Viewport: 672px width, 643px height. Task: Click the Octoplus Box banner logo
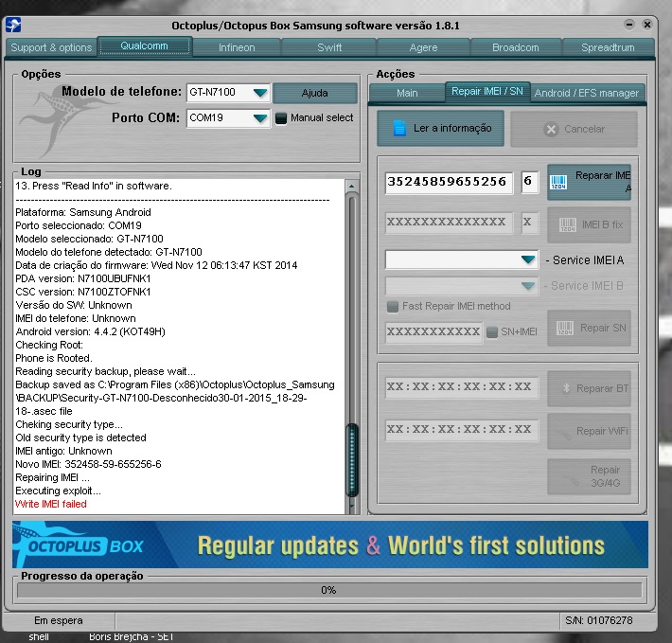[x=80, y=545]
